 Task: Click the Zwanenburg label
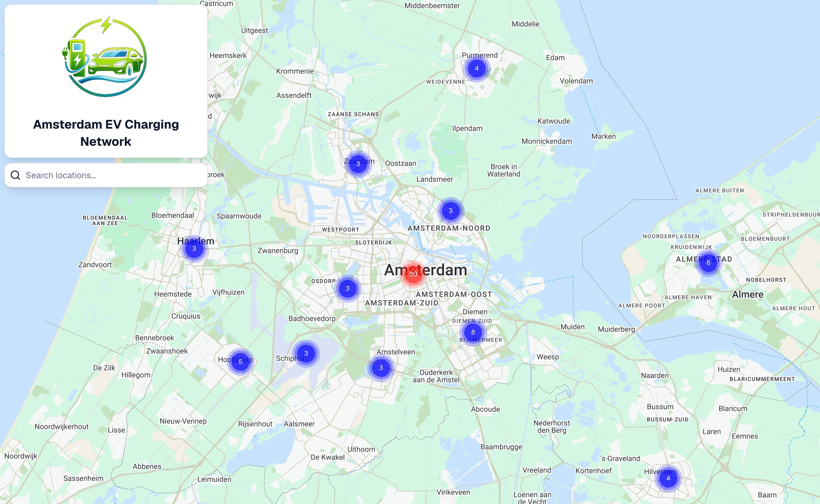pyautogui.click(x=278, y=251)
